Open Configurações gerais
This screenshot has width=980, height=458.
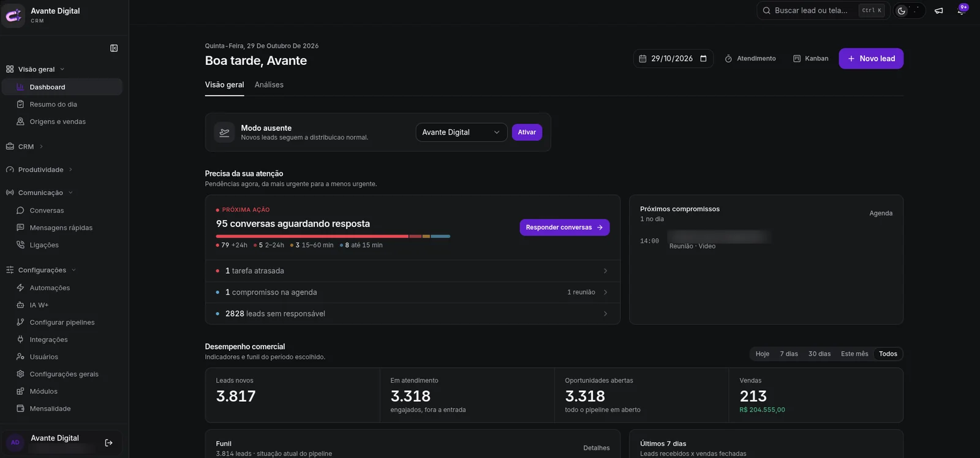click(62, 374)
